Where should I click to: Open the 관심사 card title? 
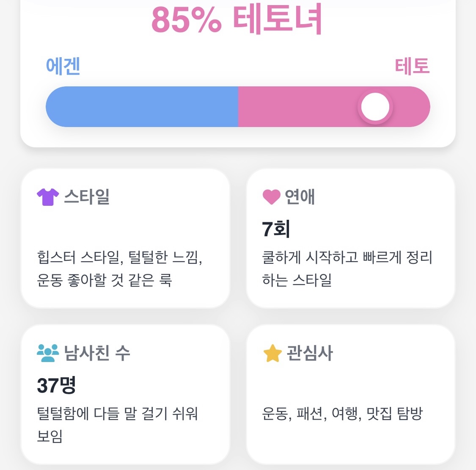click(x=310, y=353)
